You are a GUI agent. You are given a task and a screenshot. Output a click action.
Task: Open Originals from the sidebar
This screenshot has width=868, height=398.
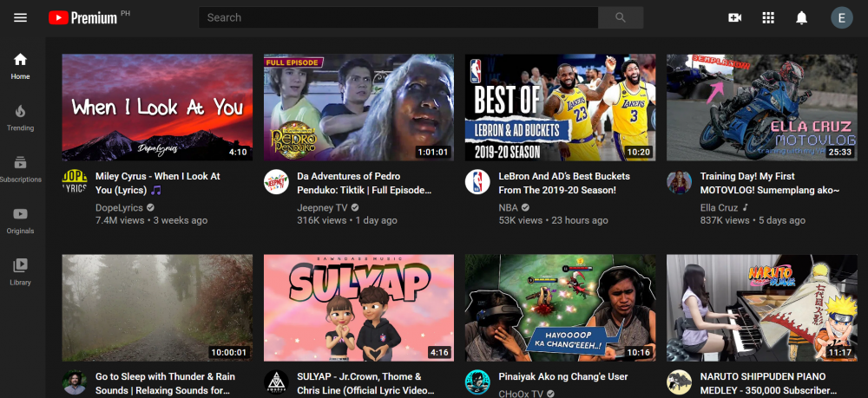click(21, 220)
